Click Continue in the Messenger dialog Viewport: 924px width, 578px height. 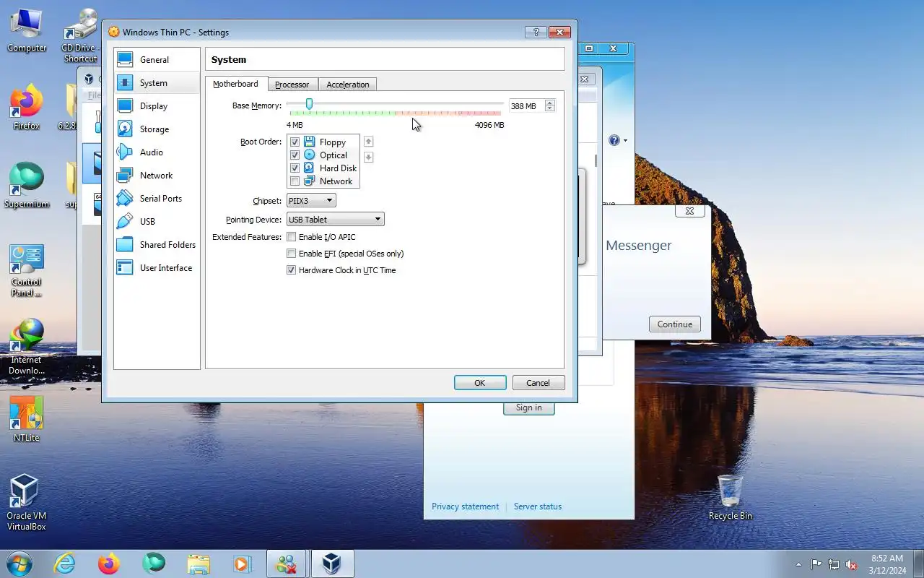[x=675, y=324]
